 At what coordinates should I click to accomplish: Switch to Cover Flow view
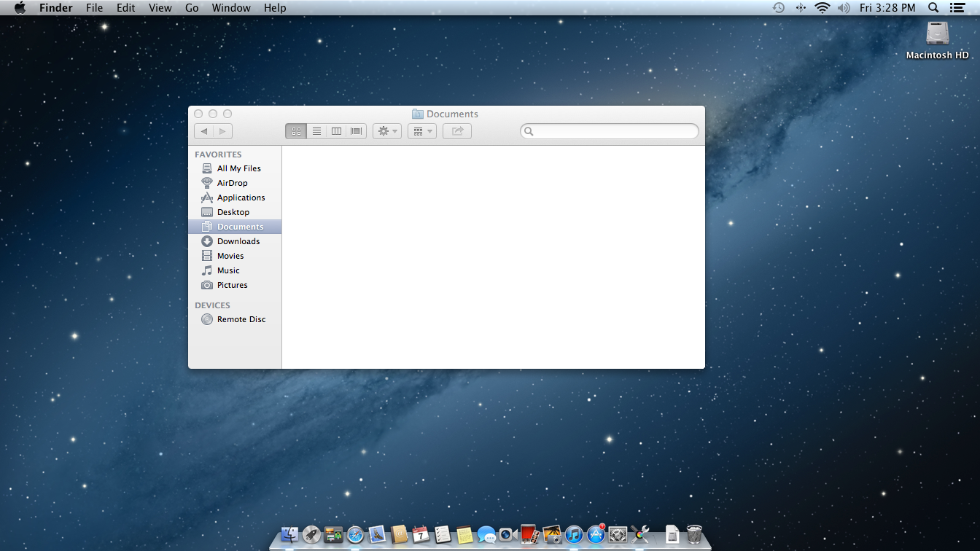(357, 131)
